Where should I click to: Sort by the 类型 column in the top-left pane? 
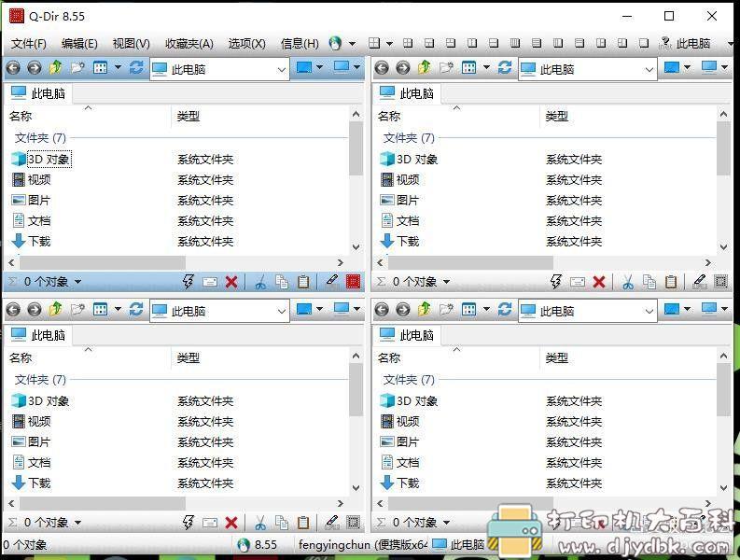point(188,116)
